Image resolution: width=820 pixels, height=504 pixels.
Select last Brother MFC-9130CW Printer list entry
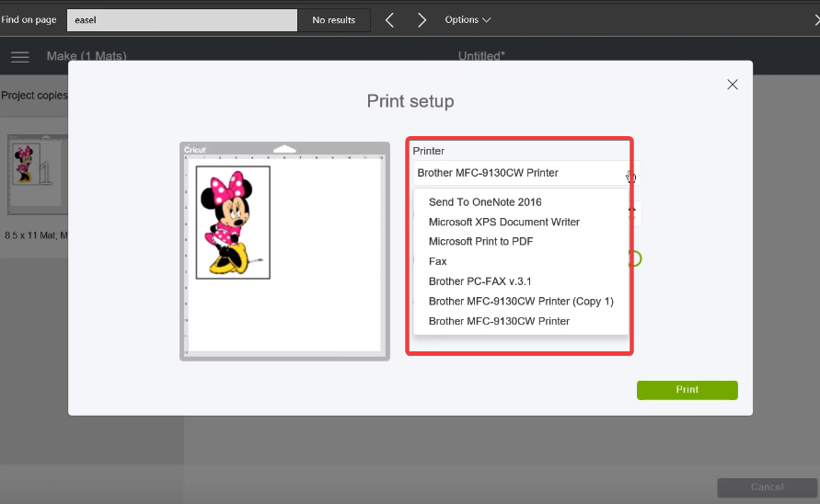(499, 321)
